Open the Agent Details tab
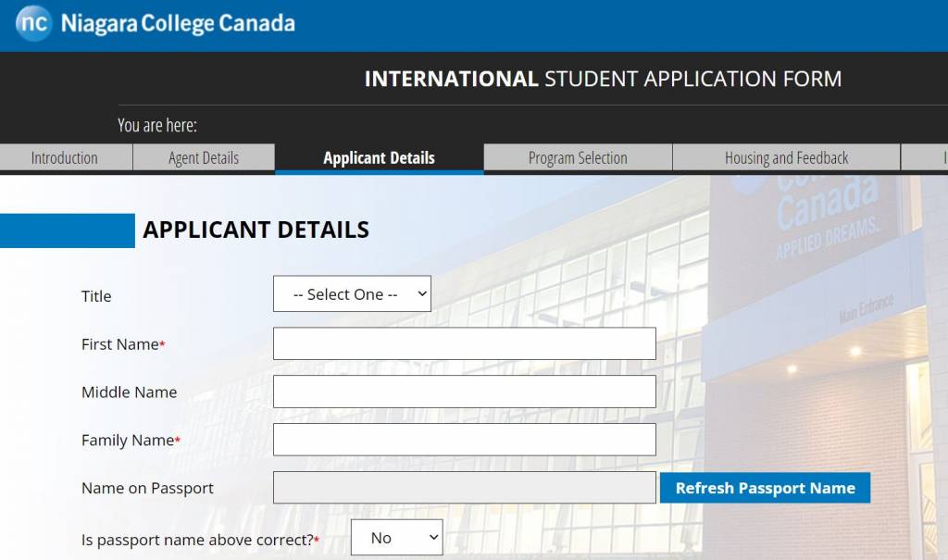This screenshot has width=948, height=560. point(204,158)
